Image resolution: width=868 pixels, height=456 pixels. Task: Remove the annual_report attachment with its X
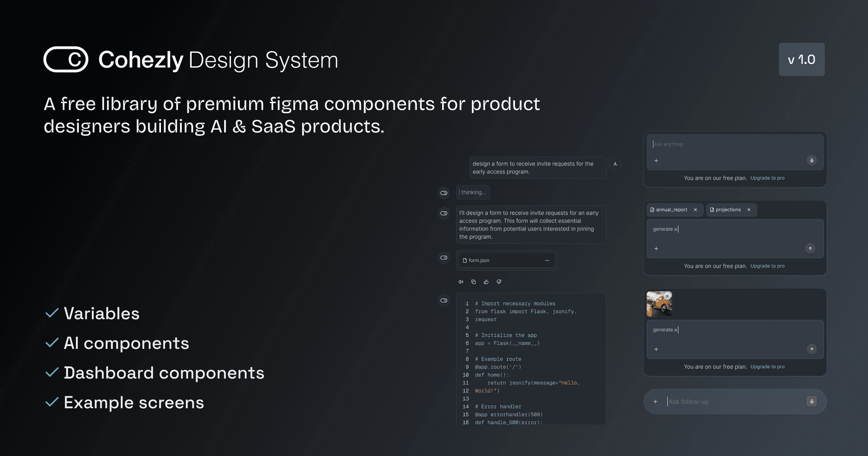click(695, 209)
